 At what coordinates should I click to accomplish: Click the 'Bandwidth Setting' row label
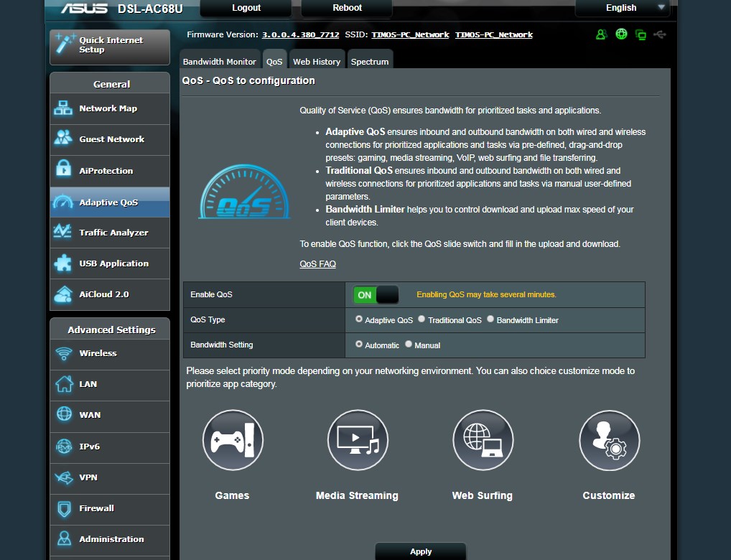[221, 345]
